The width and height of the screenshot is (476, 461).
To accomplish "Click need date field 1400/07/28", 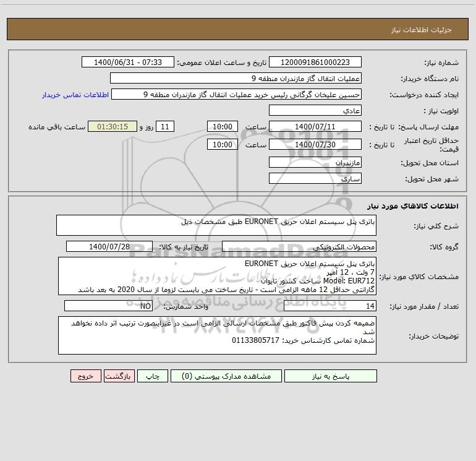I will tap(109, 246).
